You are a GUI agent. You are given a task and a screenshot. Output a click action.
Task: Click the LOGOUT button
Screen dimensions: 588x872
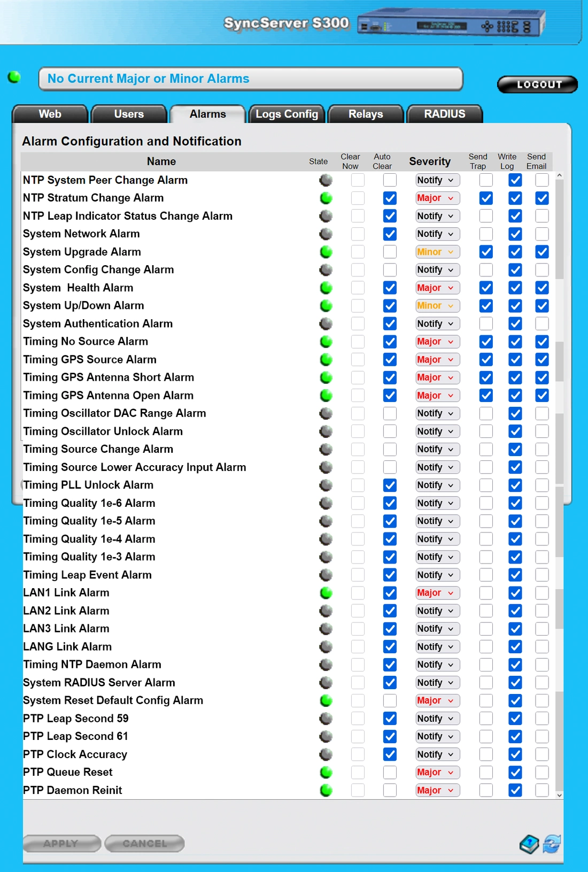(x=538, y=84)
